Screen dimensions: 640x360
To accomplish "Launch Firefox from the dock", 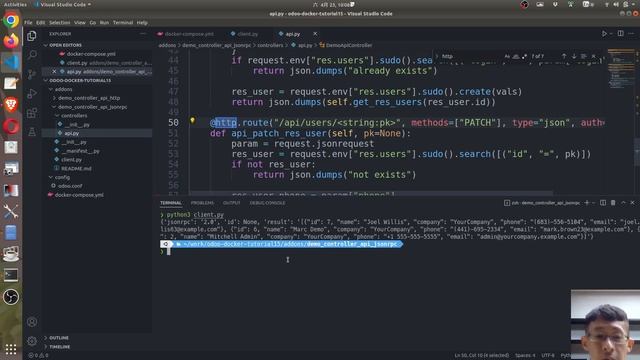I will pyautogui.click(x=11, y=41).
